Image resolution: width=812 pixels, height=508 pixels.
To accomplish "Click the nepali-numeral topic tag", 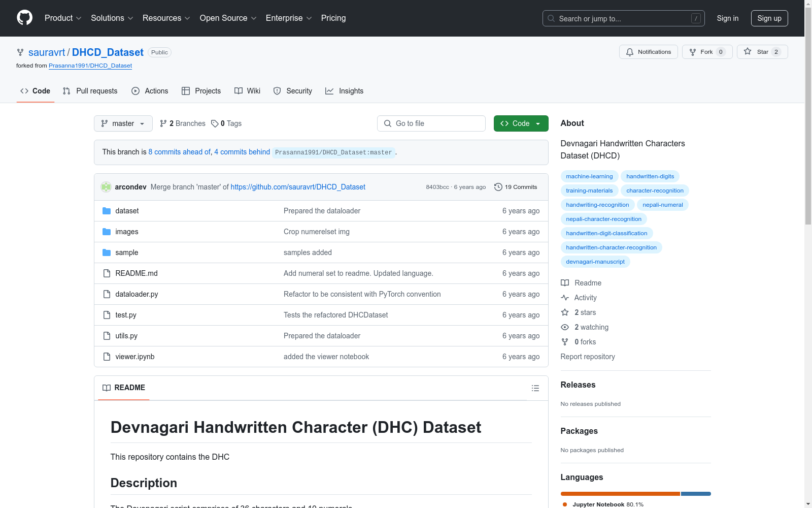I will 663,205.
